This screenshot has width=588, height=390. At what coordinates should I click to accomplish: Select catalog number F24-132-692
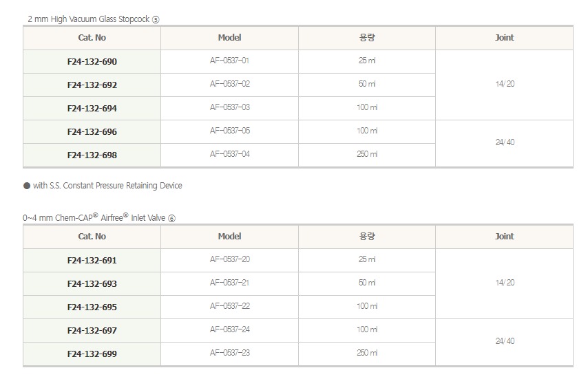point(92,85)
